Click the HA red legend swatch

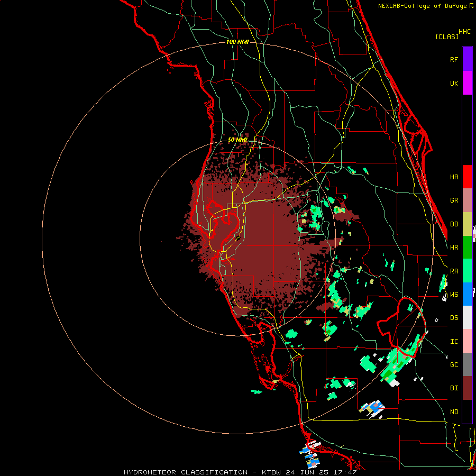click(467, 177)
